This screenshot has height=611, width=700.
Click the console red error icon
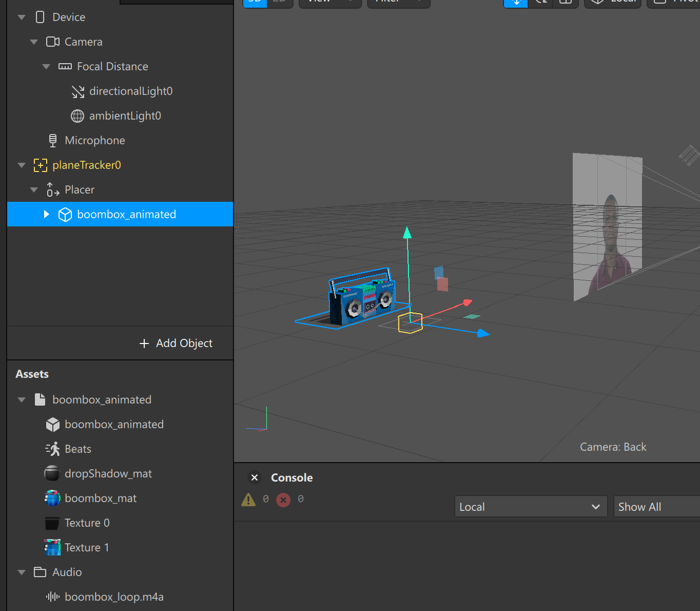point(283,500)
